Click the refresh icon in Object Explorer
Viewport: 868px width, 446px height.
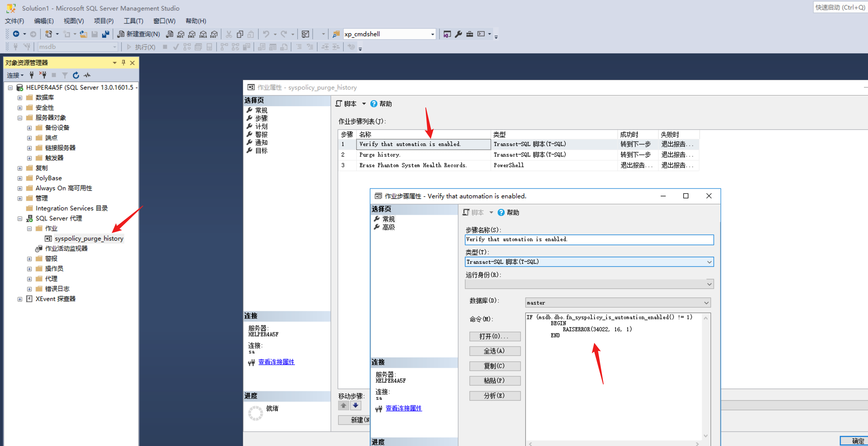point(76,75)
